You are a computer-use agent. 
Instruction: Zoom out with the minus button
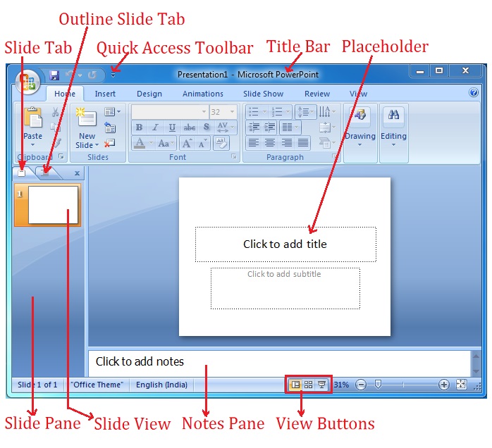361,385
